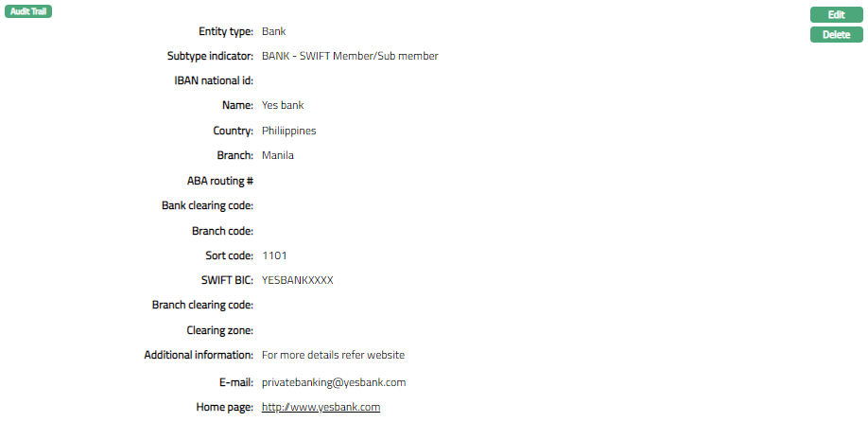Click the Name value Yes bank
Image resolution: width=868 pixels, height=422 pixels.
click(283, 105)
